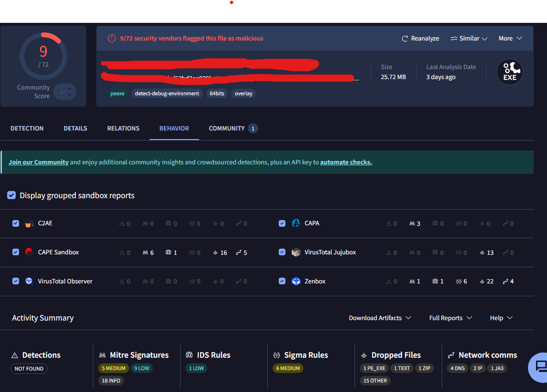Vote community score down arrow
This screenshot has width=547, height=392.
[70, 95]
